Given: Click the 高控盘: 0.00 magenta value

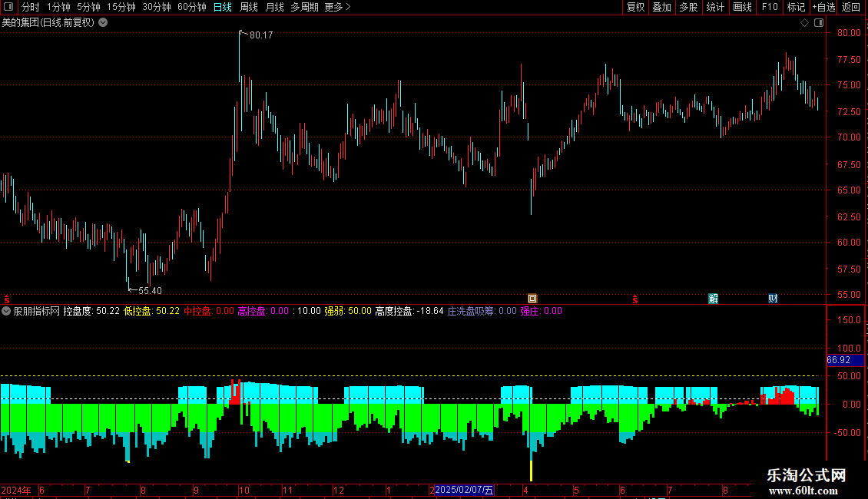Looking at the screenshot, I should 263,311.
